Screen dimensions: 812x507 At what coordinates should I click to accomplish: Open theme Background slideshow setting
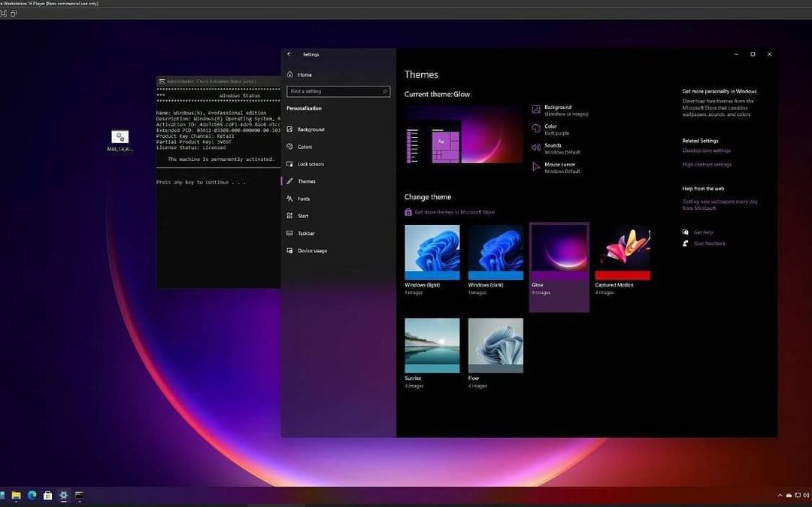click(x=560, y=111)
